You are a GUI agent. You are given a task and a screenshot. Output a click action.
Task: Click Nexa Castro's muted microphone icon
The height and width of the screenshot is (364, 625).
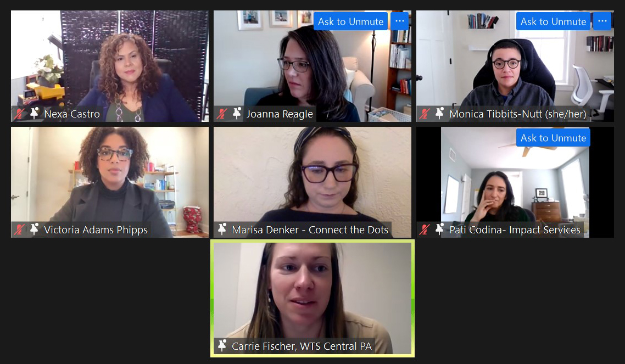click(19, 114)
